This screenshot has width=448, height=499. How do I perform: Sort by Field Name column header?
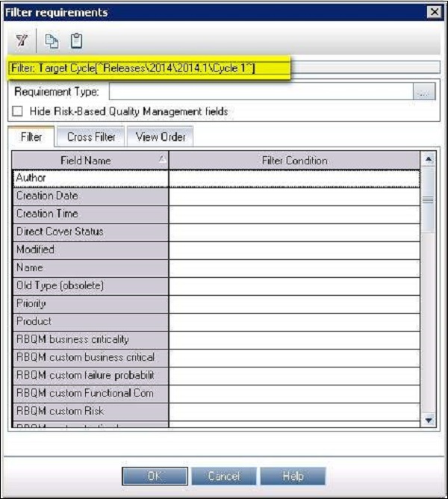click(x=90, y=160)
